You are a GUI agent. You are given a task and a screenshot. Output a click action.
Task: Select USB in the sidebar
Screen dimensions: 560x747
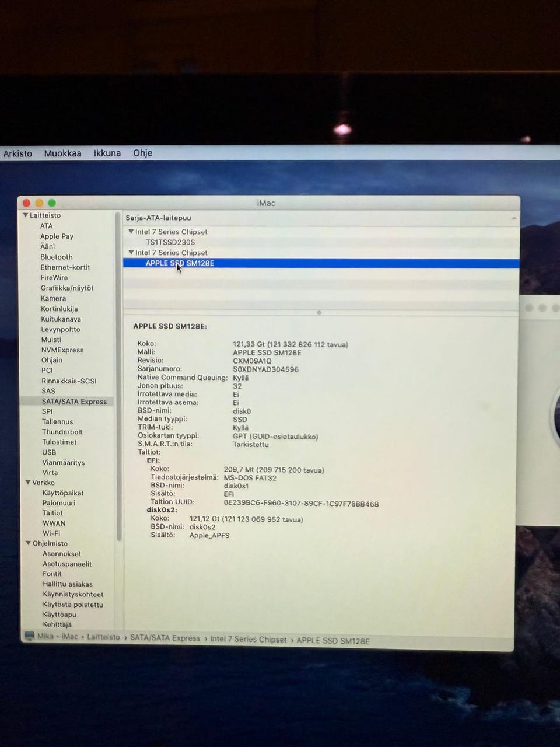coord(49,452)
